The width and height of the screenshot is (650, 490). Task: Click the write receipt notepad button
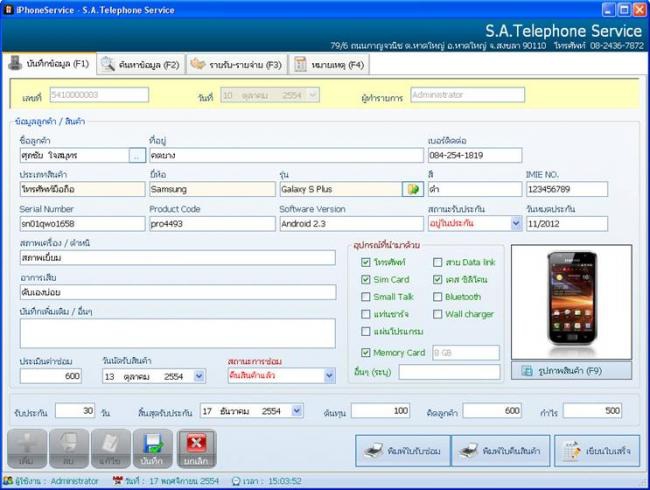tap(596, 452)
